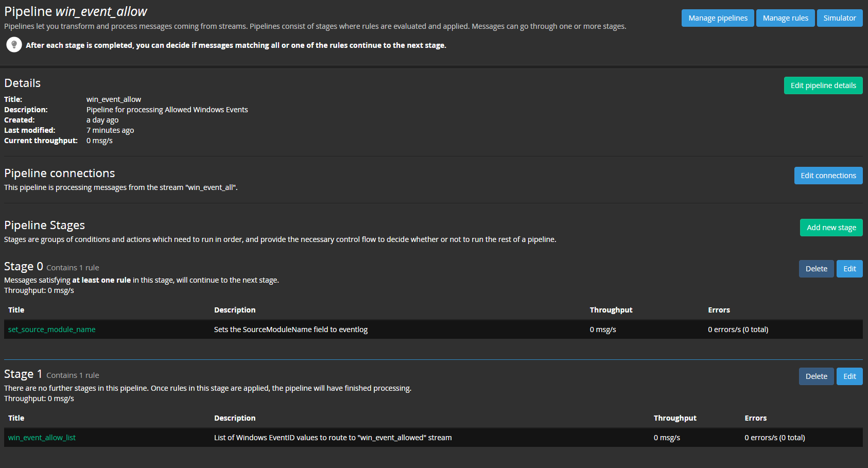Click Edit connections button
868x468 pixels.
click(x=828, y=176)
